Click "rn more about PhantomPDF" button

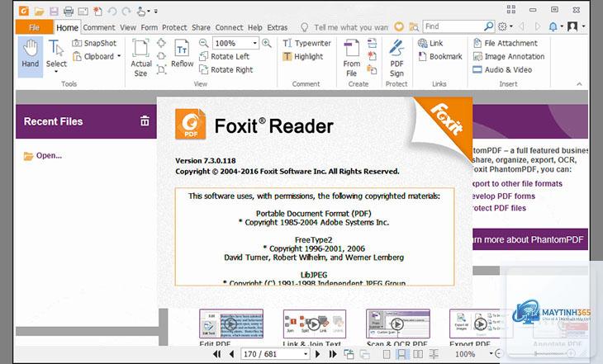click(x=530, y=239)
